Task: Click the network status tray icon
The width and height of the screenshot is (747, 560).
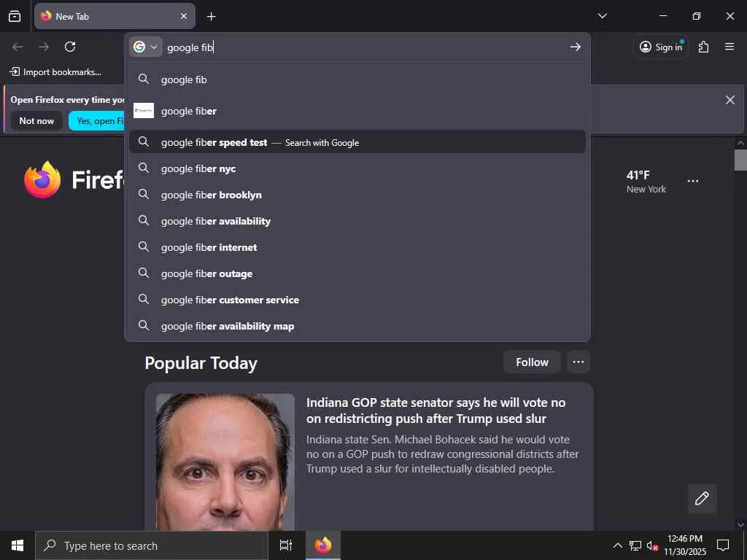Action: click(635, 545)
